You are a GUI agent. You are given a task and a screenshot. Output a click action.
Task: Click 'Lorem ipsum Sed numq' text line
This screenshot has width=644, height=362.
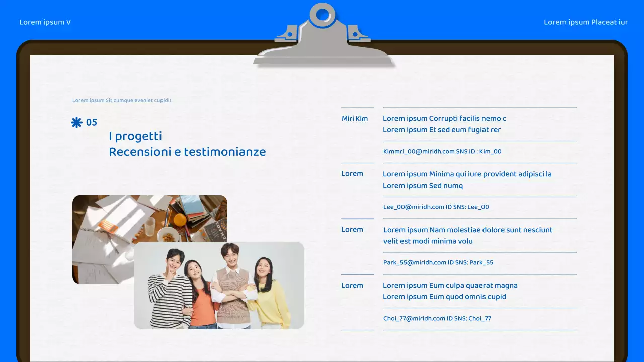click(423, 186)
